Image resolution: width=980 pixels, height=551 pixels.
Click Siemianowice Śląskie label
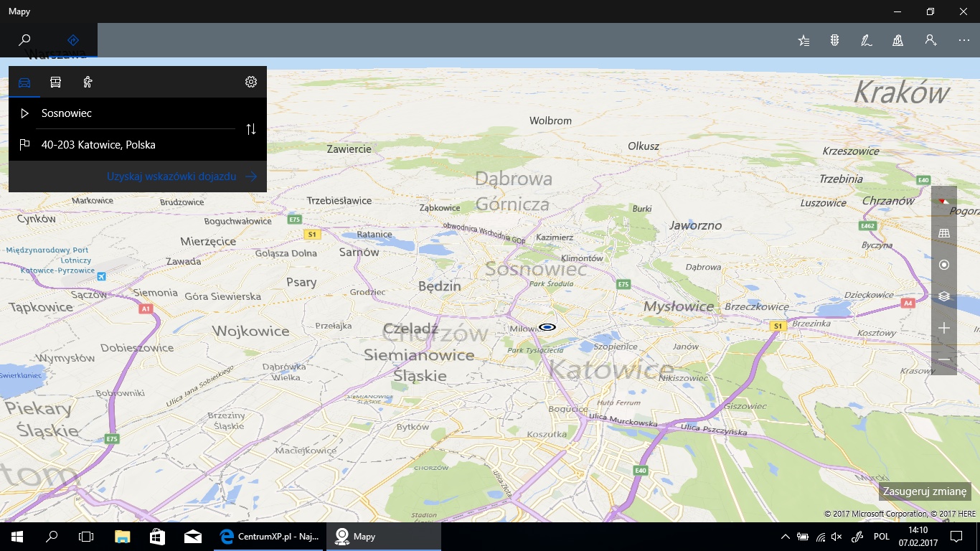click(419, 365)
